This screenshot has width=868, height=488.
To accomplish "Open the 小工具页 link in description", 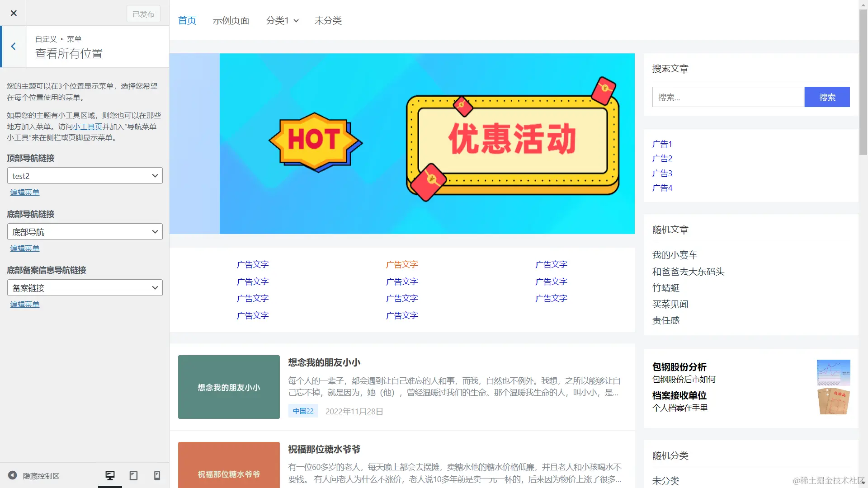I will click(88, 127).
